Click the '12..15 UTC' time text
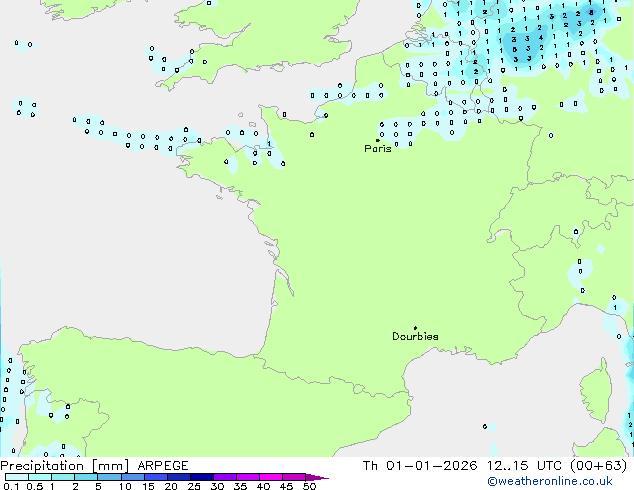 pos(524,466)
